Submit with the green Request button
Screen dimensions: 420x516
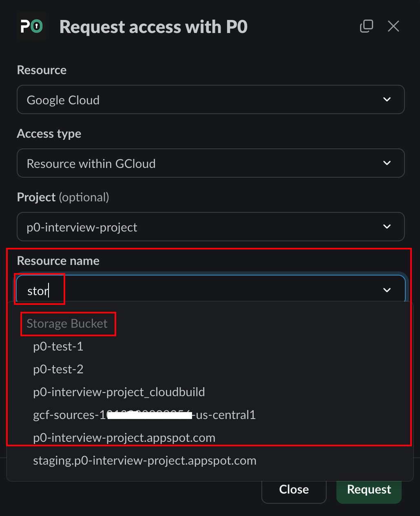[x=369, y=490]
